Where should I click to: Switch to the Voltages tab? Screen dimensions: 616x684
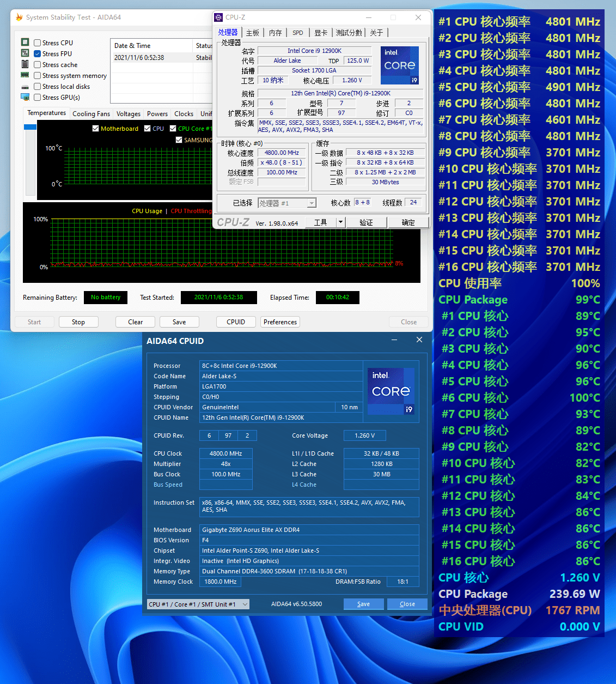tap(129, 114)
